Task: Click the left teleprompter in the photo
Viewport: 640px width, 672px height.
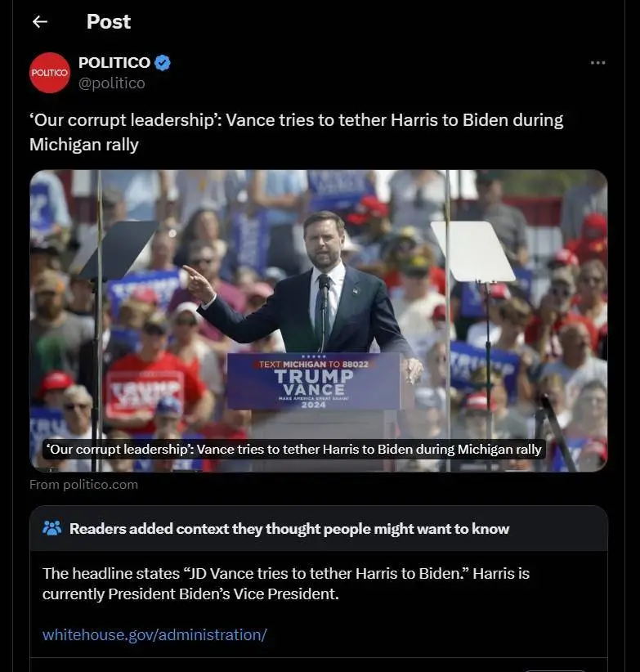Action: (x=117, y=249)
